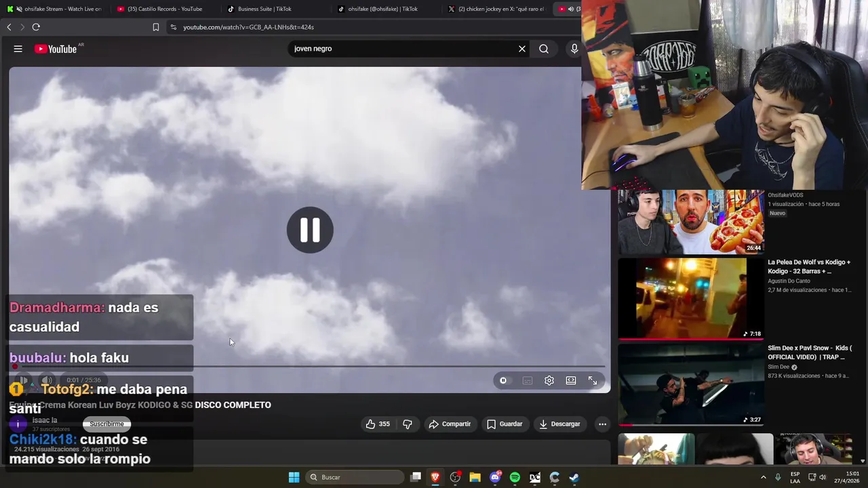
Task: Open 'La Pelea De Wolf vs Kodigo' title link
Action: pyautogui.click(x=808, y=266)
